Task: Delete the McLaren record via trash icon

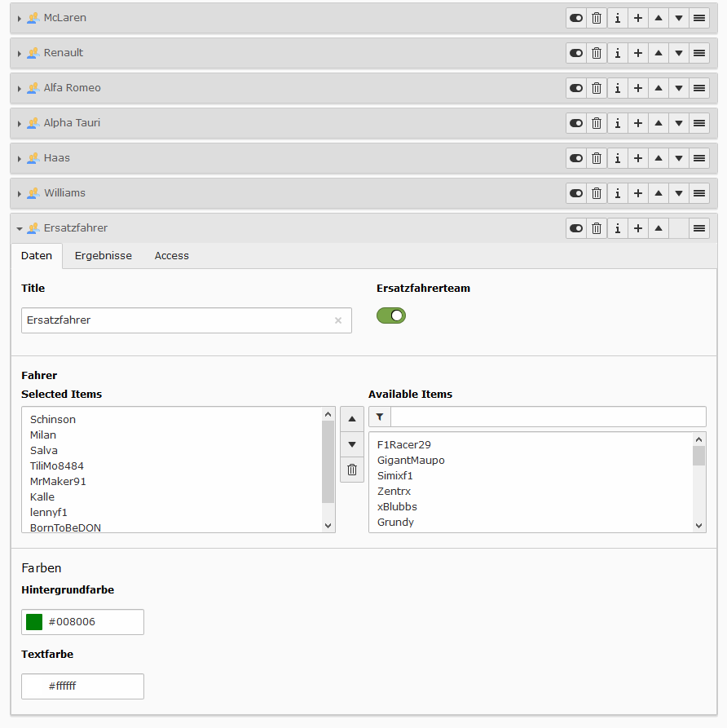Action: (597, 18)
